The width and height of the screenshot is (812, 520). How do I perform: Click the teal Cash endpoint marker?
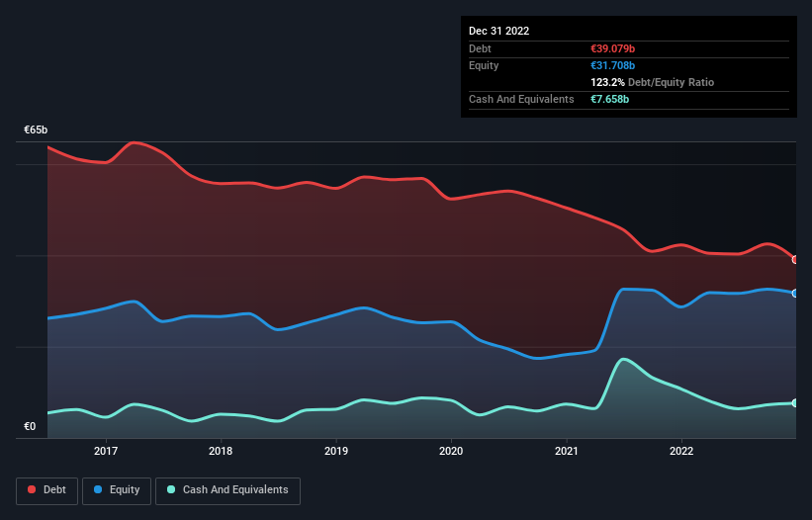(x=795, y=403)
